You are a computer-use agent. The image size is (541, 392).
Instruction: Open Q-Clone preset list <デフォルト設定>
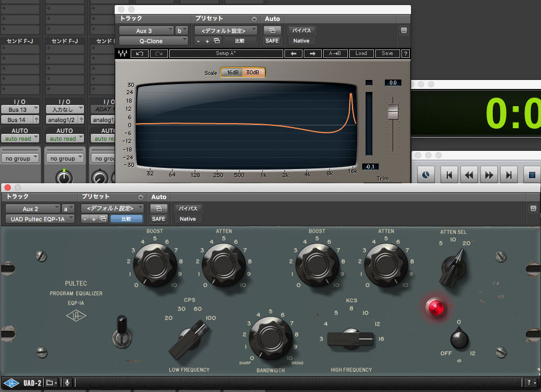[226, 31]
